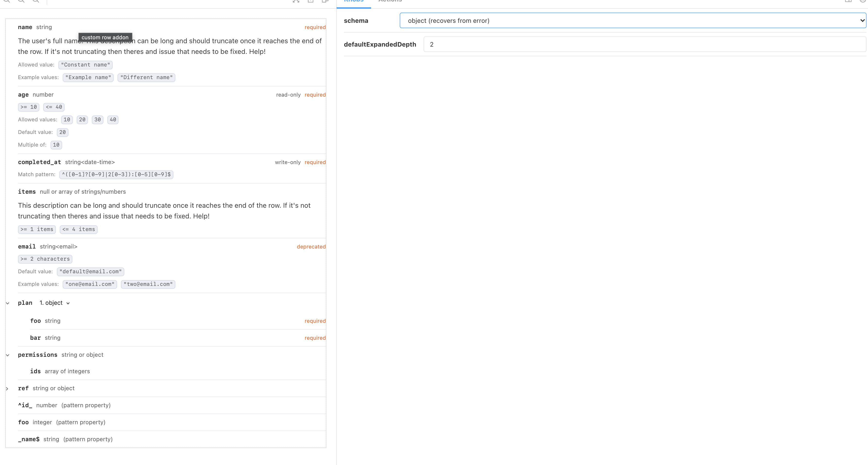
Task: Collapse the plan property row
Action: click(8, 303)
